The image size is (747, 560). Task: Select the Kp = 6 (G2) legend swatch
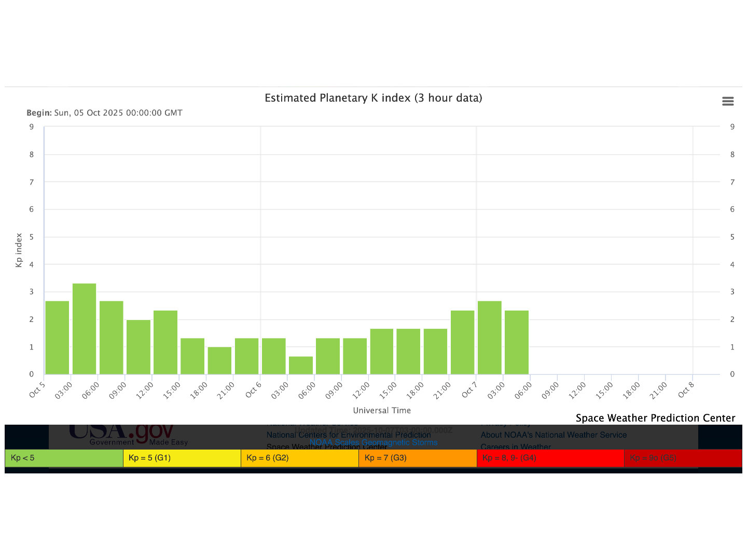[299, 458]
